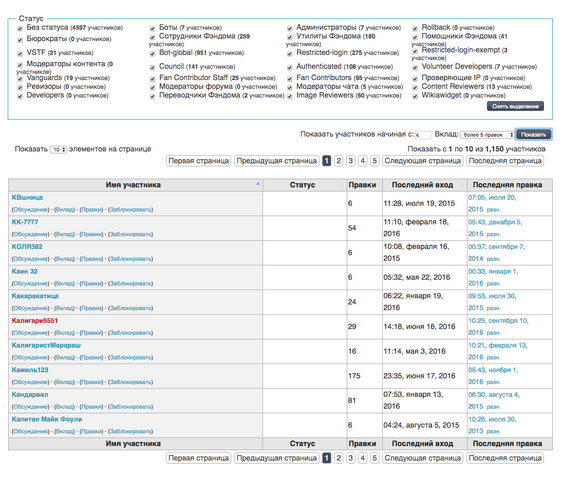
Task: Go to page 5 in bottom pagination
Action: 375,458
